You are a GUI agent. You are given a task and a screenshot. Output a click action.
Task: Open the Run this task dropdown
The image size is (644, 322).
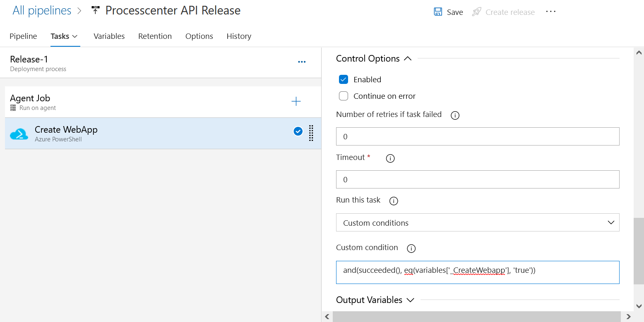[x=478, y=222]
